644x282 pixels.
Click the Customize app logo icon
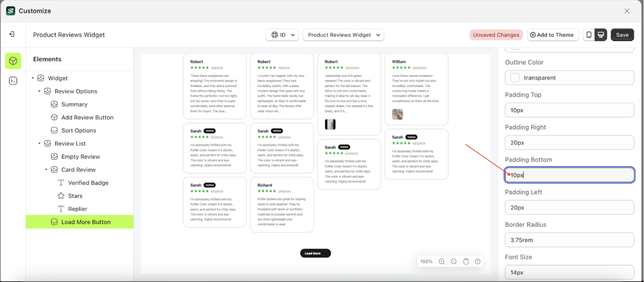(10, 11)
